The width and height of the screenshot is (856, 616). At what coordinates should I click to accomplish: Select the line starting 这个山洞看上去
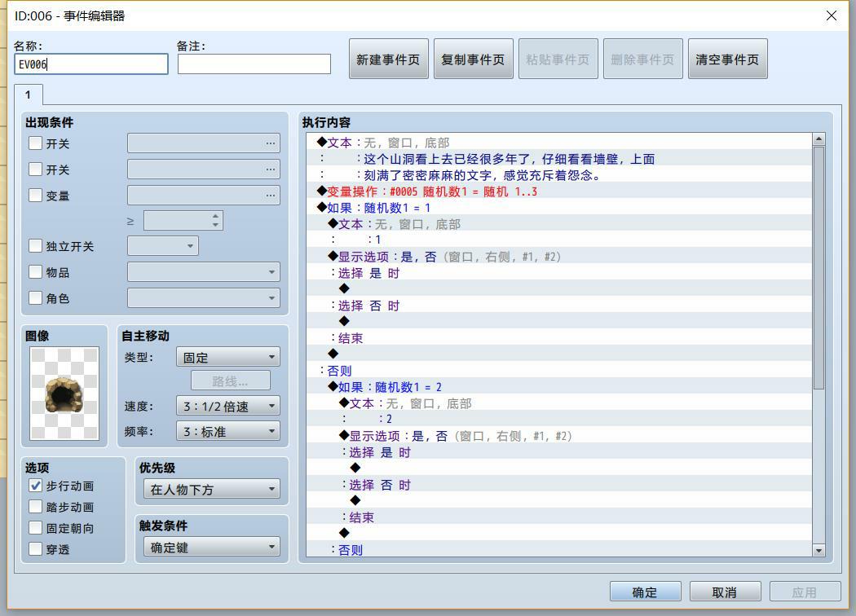[x=559, y=159]
